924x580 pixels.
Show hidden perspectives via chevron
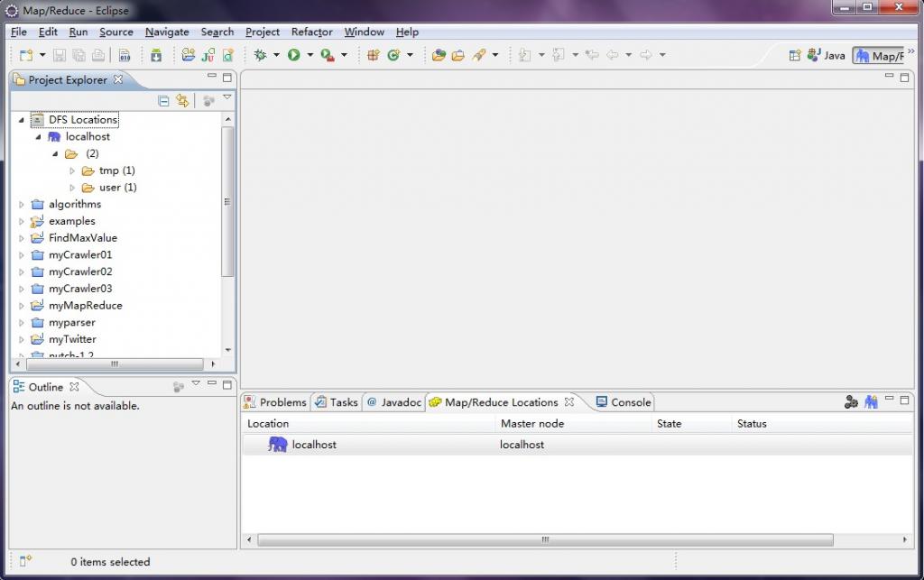click(x=911, y=51)
